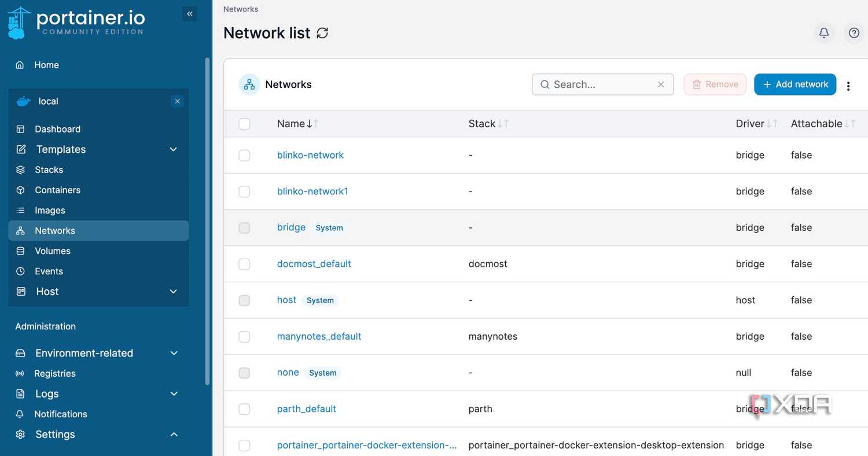
Task: Tick the checkbox for manynotes_default
Action: 244,336
